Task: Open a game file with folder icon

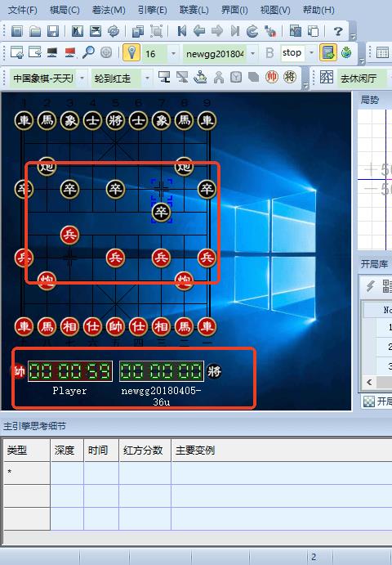Action: [x=35, y=31]
